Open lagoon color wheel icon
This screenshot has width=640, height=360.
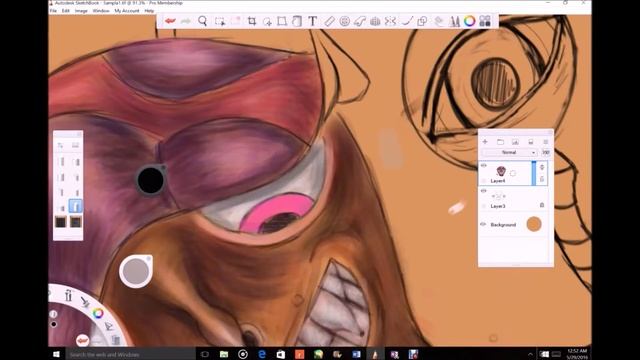coord(98,313)
